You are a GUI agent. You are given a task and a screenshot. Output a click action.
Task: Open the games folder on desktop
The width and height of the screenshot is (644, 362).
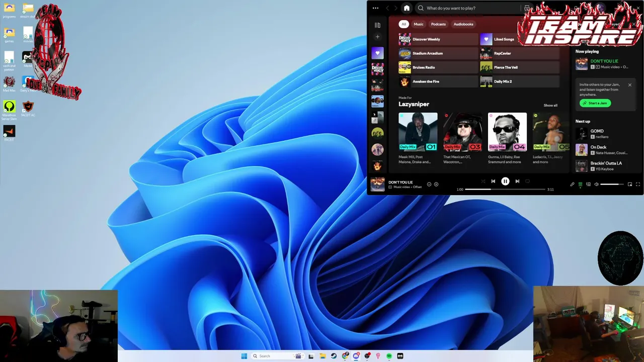click(x=9, y=35)
